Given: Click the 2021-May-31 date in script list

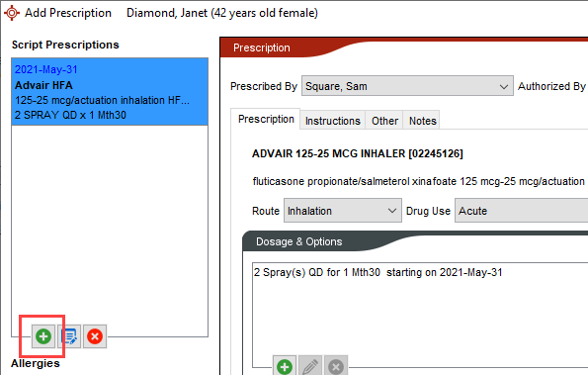Looking at the screenshot, I should pos(46,69).
